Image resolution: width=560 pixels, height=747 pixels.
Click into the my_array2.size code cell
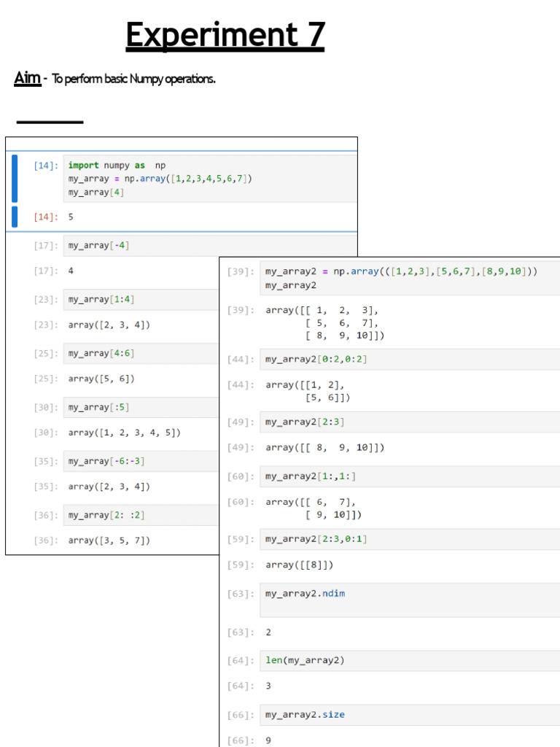point(410,715)
